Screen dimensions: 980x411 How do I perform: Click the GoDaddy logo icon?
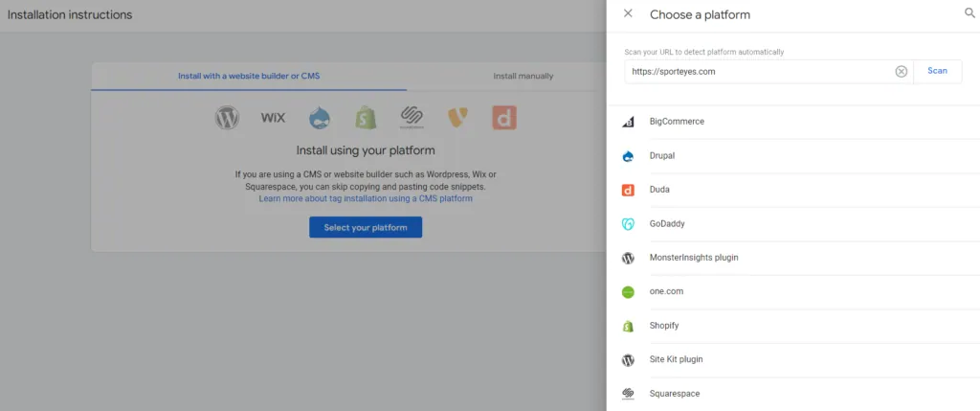pyautogui.click(x=628, y=224)
